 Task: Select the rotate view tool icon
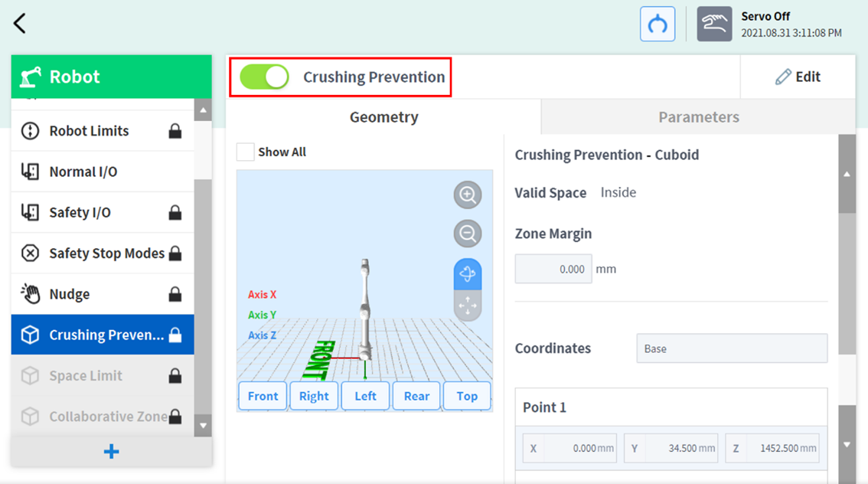pos(467,274)
